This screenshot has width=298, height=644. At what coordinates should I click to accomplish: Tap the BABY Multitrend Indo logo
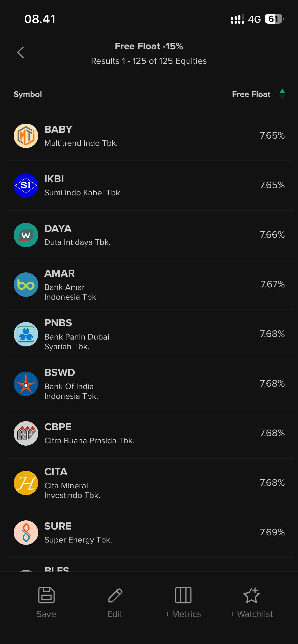26,136
